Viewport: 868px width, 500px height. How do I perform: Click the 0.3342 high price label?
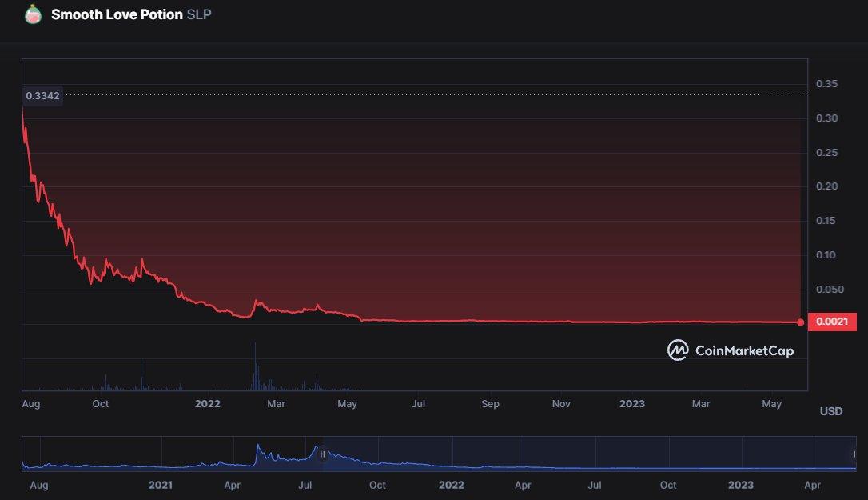(x=41, y=96)
